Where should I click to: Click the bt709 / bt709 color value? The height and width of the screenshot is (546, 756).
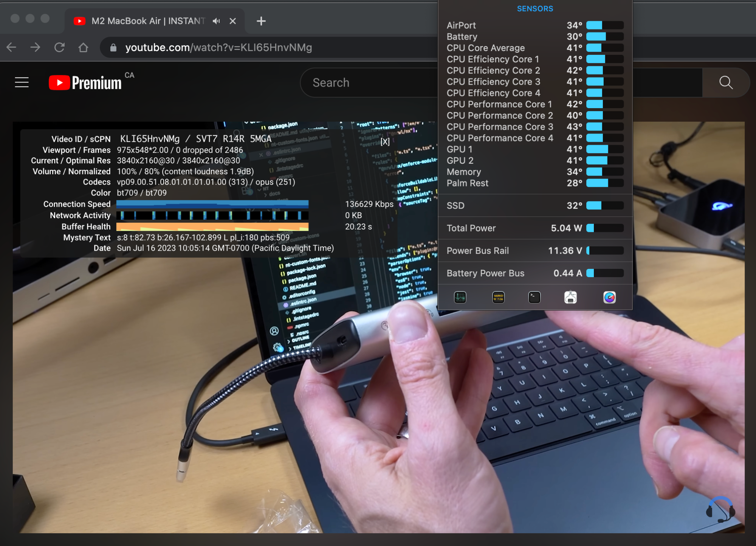point(142,193)
